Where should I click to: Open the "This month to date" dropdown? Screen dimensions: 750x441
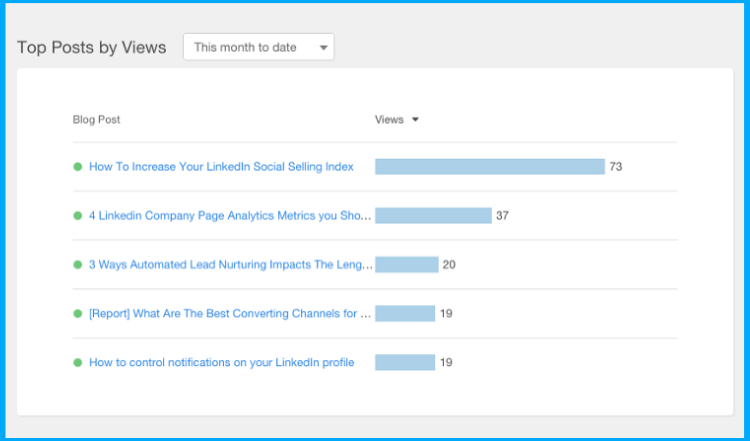pos(258,47)
